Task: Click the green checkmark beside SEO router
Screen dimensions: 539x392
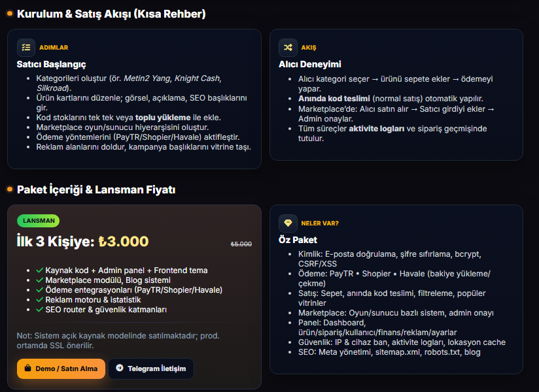Action: click(40, 310)
